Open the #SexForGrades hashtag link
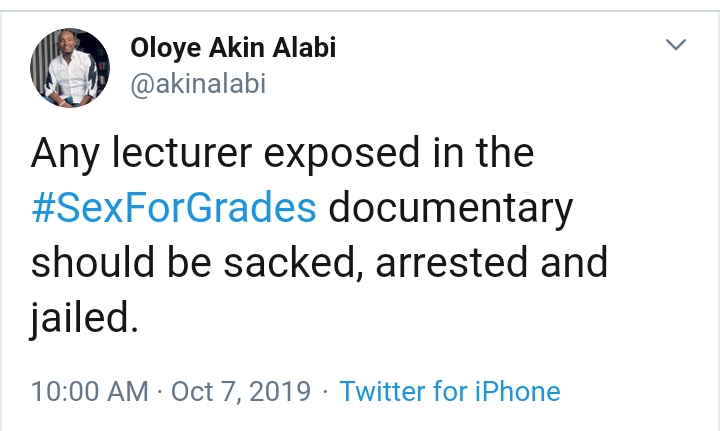The width and height of the screenshot is (720, 431). (174, 209)
